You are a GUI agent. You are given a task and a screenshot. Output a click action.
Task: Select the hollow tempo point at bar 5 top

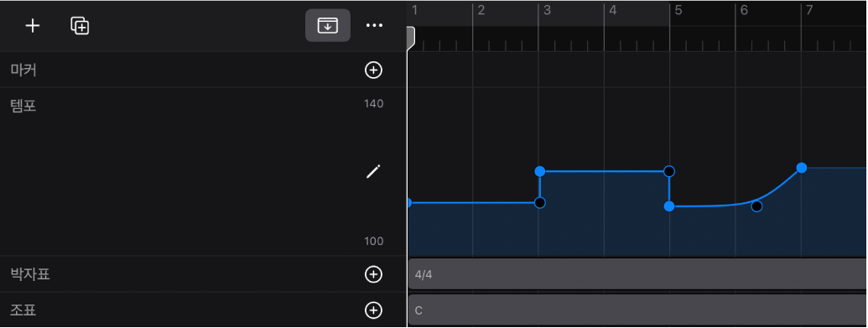tap(669, 171)
